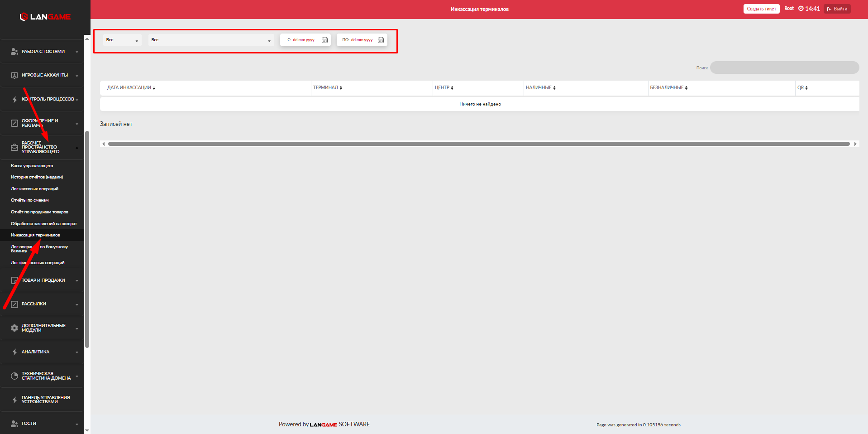This screenshot has width=868, height=434.
Task: Open Касса управляющего menu item
Action: click(x=32, y=166)
